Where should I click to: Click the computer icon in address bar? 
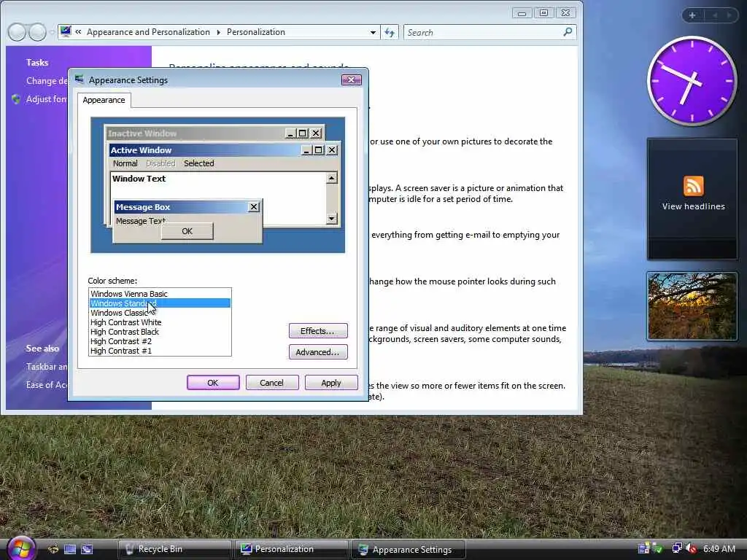(66, 32)
